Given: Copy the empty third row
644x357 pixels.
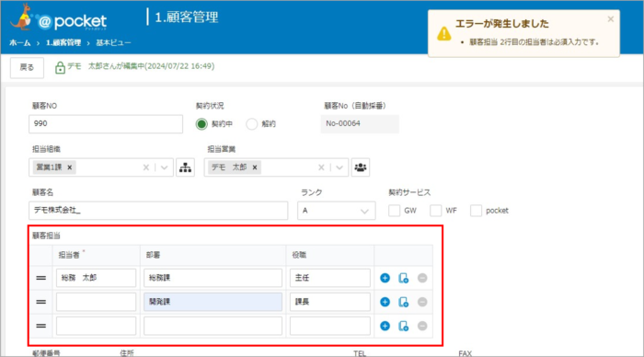Looking at the screenshot, I should [403, 326].
